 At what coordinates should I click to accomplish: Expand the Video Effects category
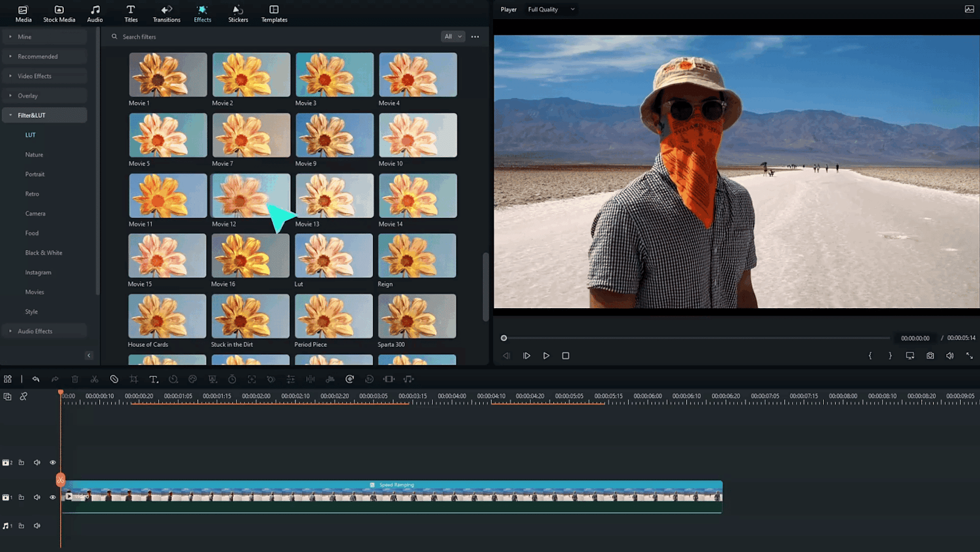coord(44,75)
